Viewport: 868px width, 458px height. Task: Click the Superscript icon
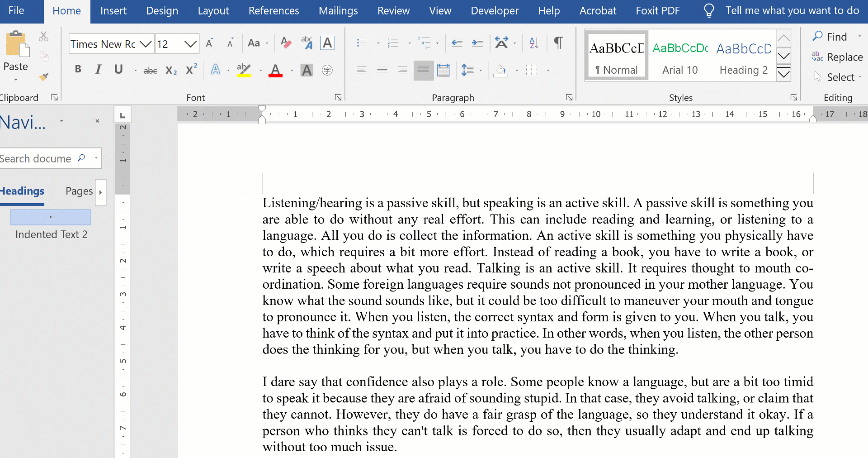pos(190,70)
